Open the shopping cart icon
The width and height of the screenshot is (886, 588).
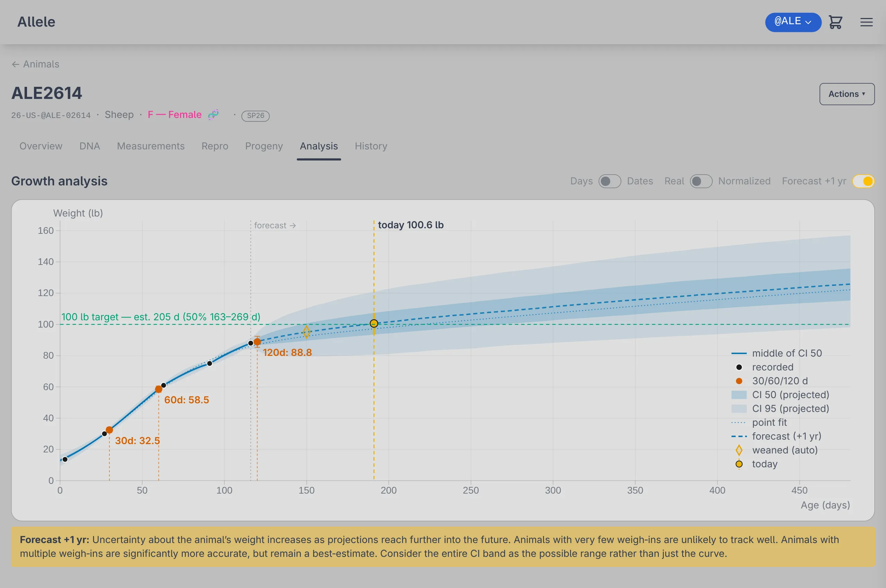[x=836, y=22]
